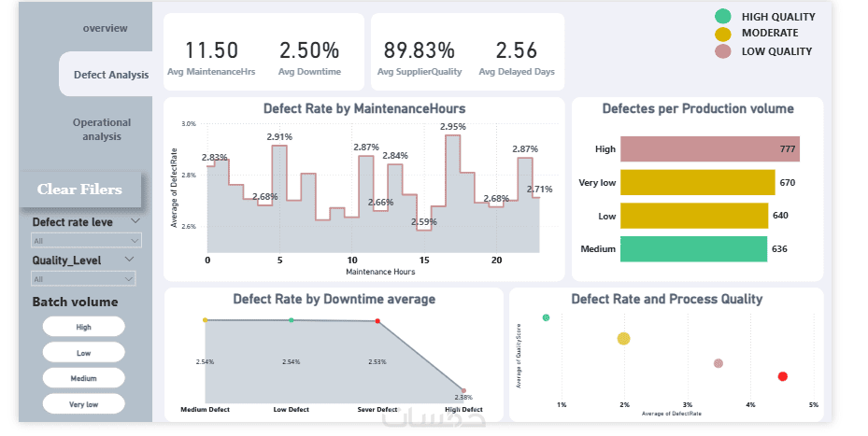
Task: Toggle the Medium batch volume filter
Action: (83, 378)
